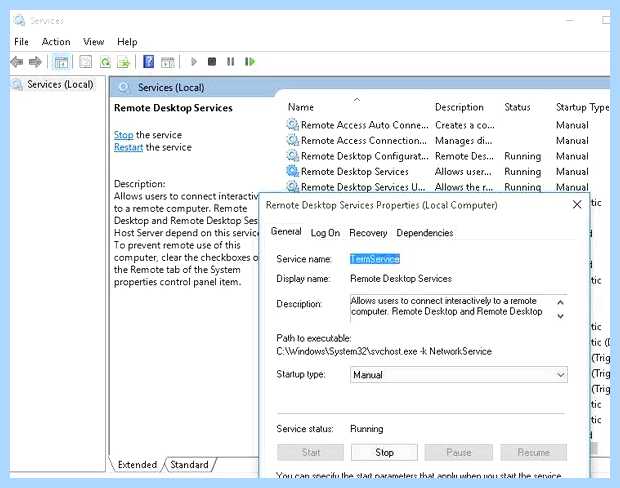Sort by the Name column header
Screen dimensions: 620x488
(x=301, y=107)
